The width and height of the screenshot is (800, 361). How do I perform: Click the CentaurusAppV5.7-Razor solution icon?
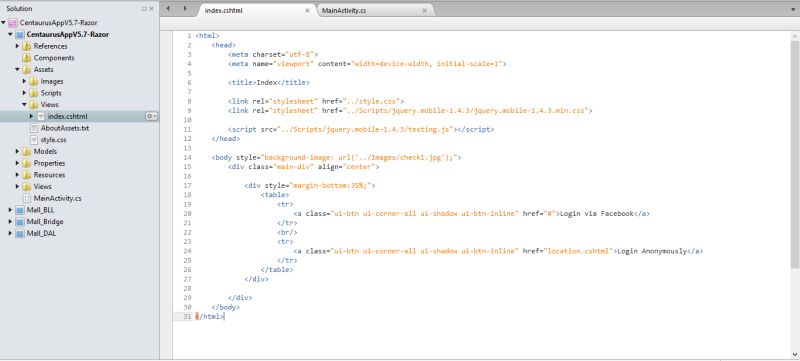point(13,23)
